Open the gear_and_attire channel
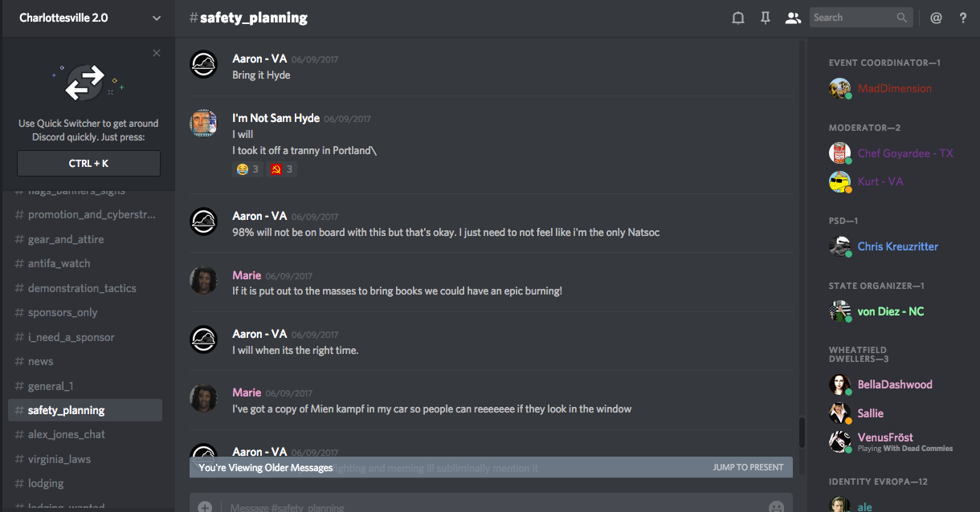This screenshot has height=512, width=980. [x=66, y=239]
